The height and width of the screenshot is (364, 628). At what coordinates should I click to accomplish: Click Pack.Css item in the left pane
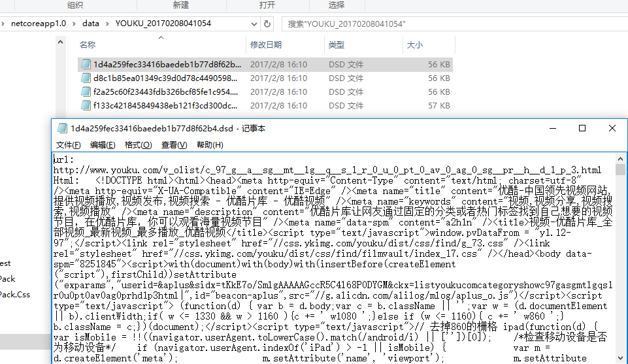(x=15, y=294)
